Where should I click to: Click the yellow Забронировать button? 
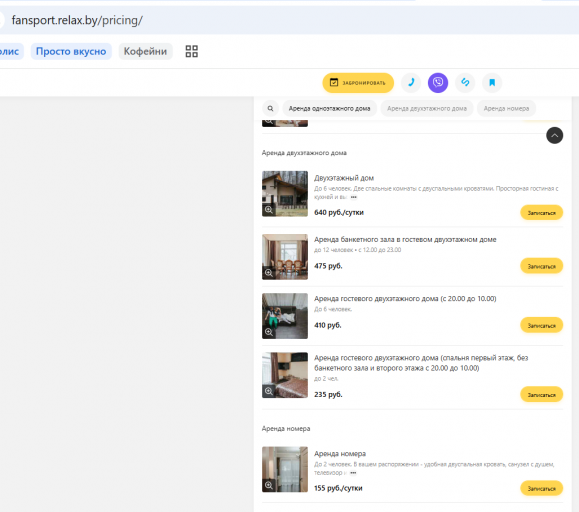pos(358,83)
